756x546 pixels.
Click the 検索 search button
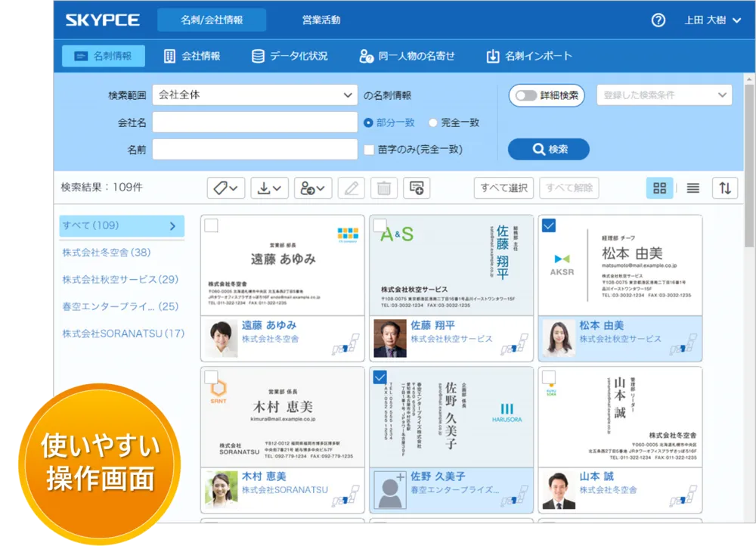(549, 150)
